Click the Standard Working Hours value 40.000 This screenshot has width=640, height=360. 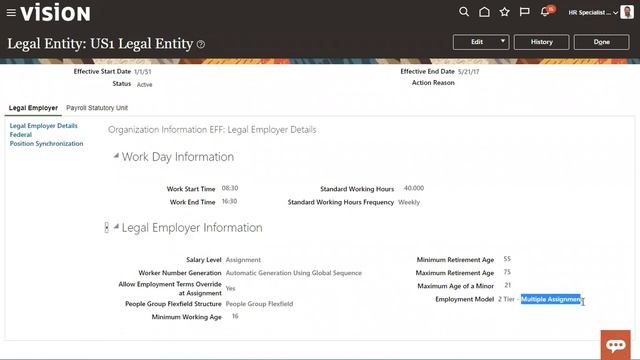(414, 188)
